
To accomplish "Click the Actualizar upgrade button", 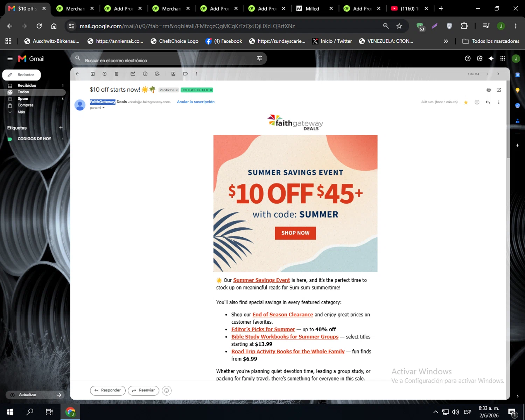I will pyautogui.click(x=35, y=395).
